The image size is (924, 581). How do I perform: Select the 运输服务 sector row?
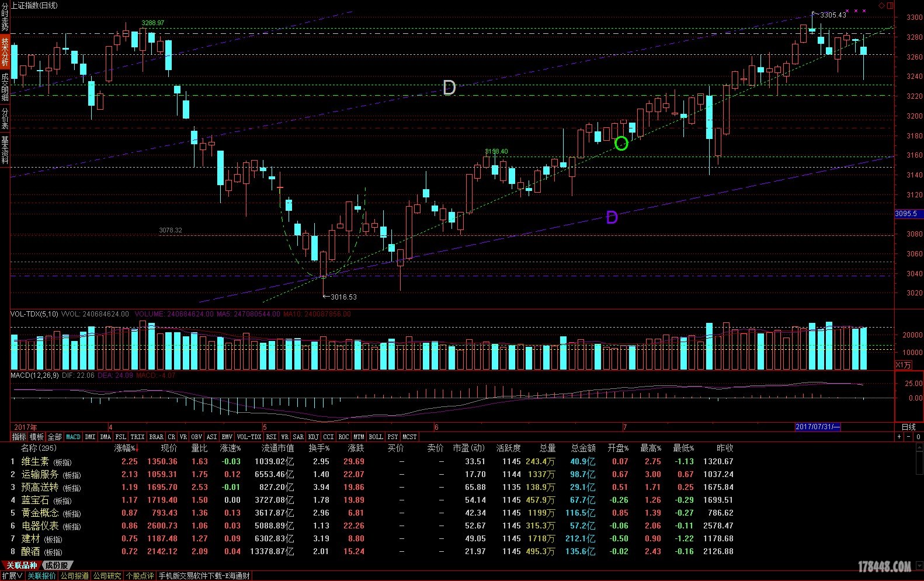click(371, 474)
